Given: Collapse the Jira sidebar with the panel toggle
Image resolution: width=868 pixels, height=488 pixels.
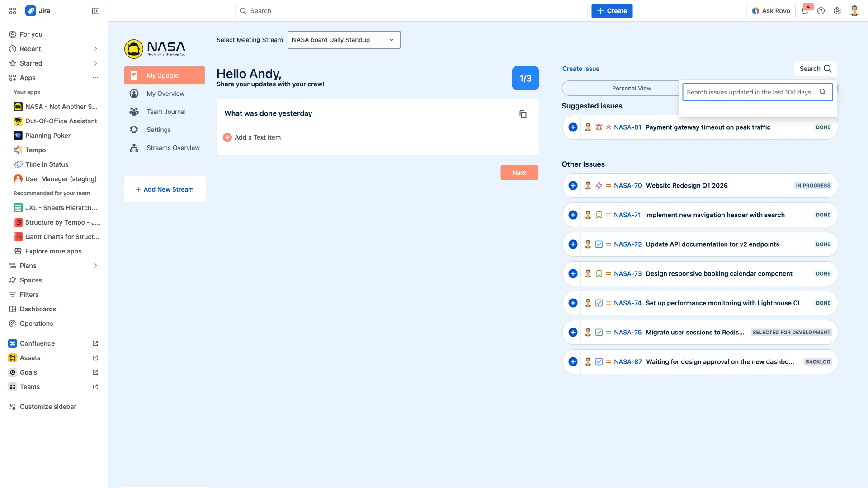Looking at the screenshot, I should [95, 10].
